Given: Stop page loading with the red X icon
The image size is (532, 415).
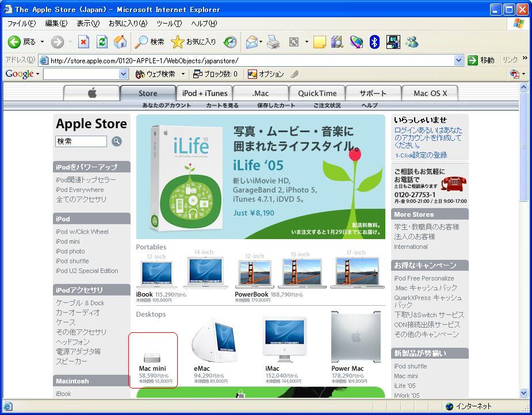Looking at the screenshot, I should tap(83, 42).
